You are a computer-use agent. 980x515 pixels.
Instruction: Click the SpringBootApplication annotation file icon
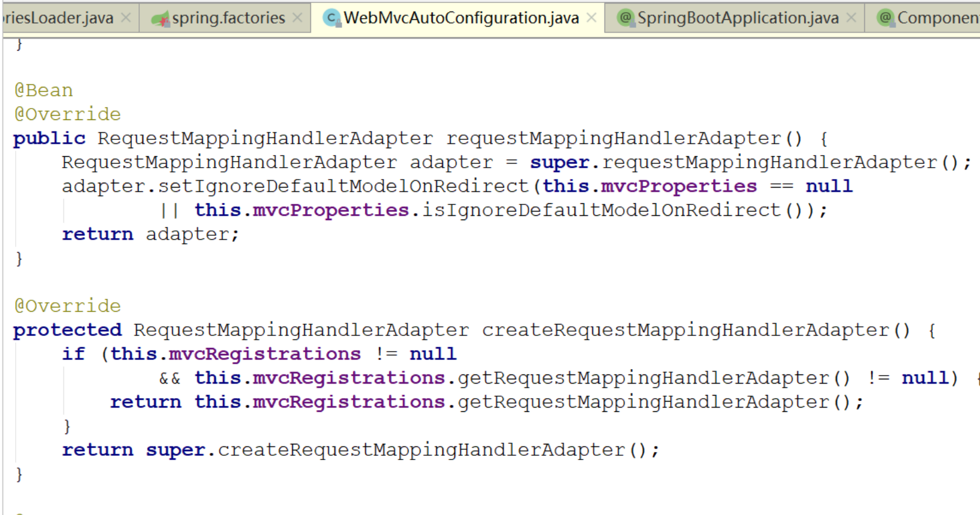[626, 17]
